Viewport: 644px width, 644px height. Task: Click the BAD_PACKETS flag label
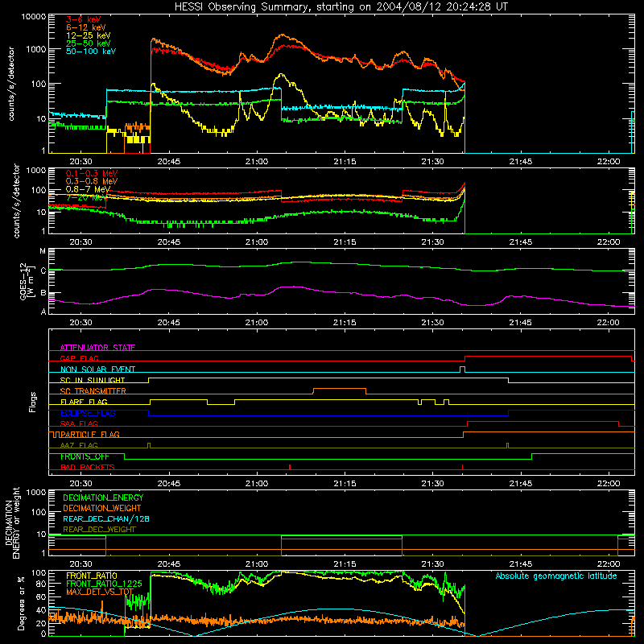(88, 467)
